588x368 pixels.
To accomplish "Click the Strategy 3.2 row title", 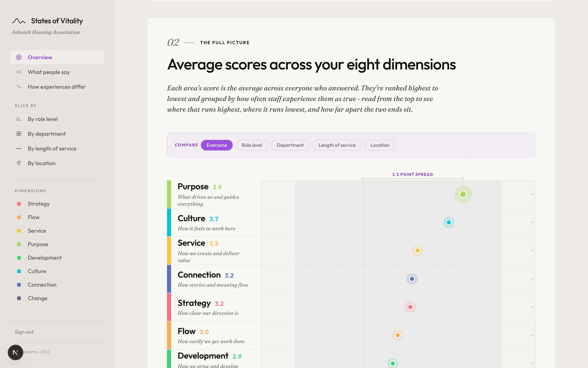I will click(x=200, y=303).
